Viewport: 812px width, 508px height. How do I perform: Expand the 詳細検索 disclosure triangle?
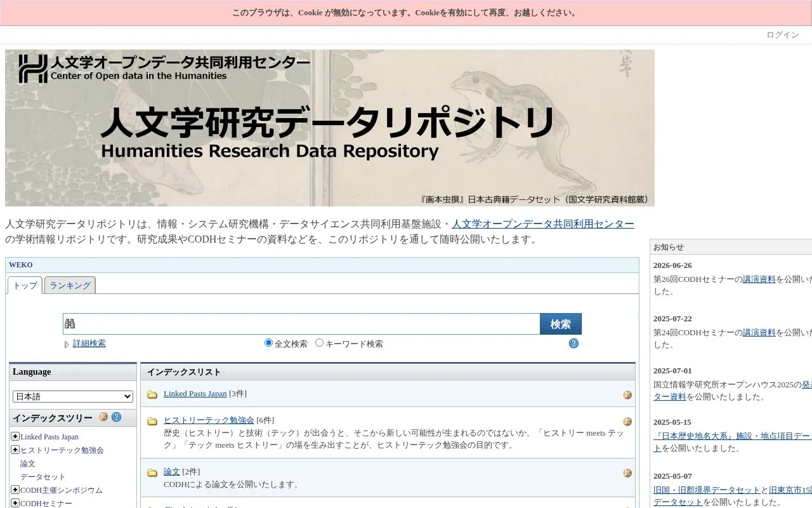(x=67, y=344)
